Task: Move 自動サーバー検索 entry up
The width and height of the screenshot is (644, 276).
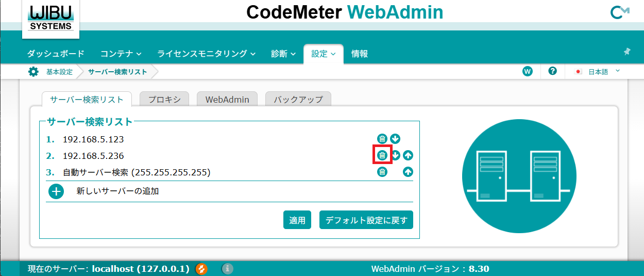Action: point(408,172)
